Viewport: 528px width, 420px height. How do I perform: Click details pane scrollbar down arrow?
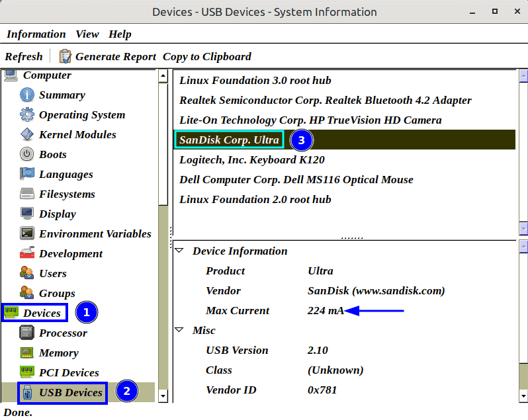coord(523,396)
